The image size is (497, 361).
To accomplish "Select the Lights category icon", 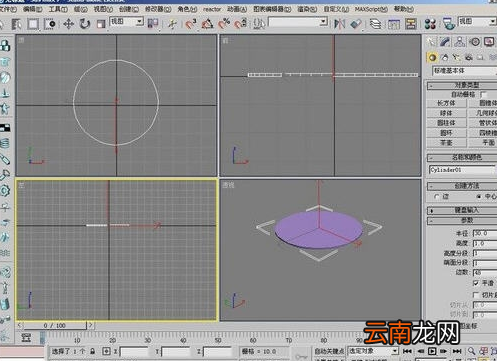I will pyautogui.click(x=457, y=57).
